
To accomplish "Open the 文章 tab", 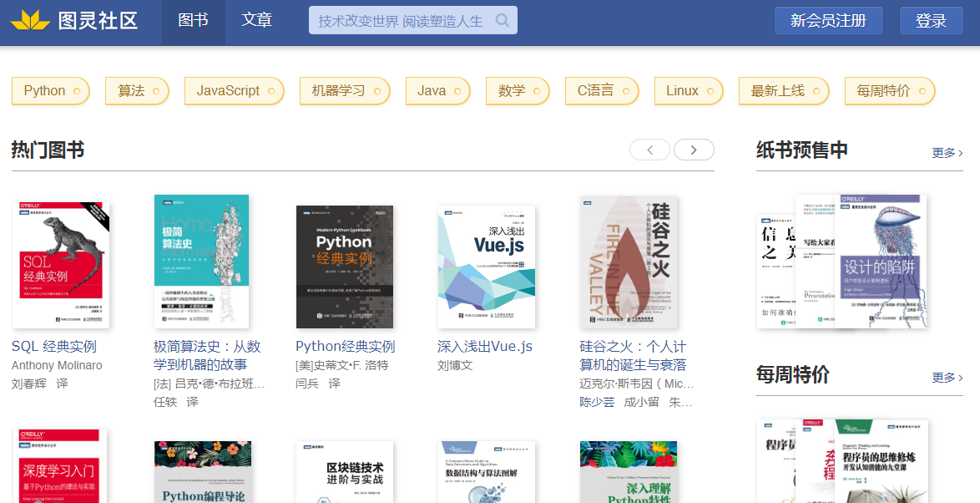I will [257, 21].
